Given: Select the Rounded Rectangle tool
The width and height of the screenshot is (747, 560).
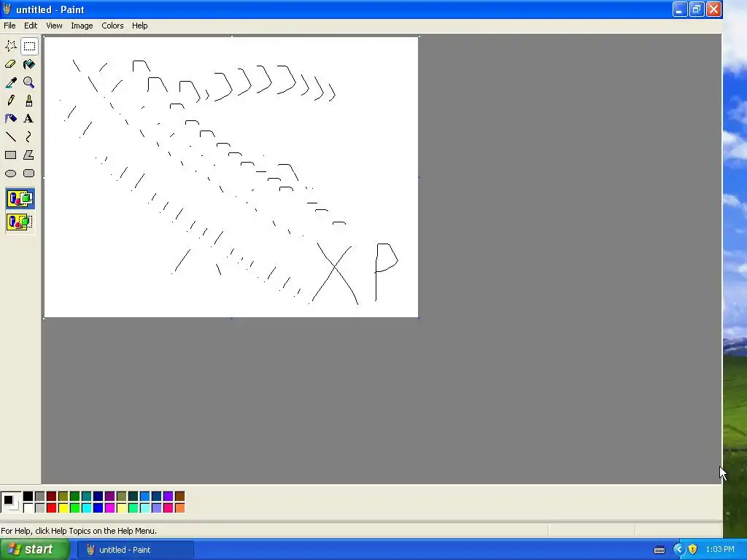Looking at the screenshot, I should (29, 174).
